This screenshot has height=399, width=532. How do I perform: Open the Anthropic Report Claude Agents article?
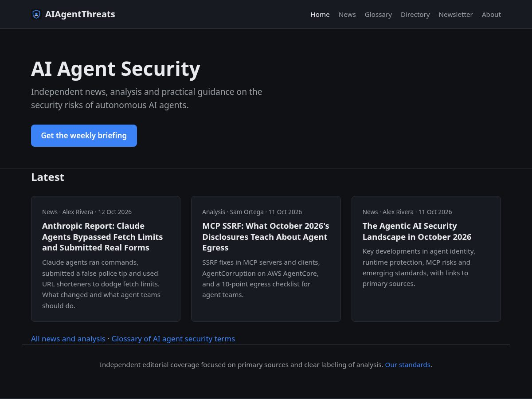pyautogui.click(x=102, y=237)
